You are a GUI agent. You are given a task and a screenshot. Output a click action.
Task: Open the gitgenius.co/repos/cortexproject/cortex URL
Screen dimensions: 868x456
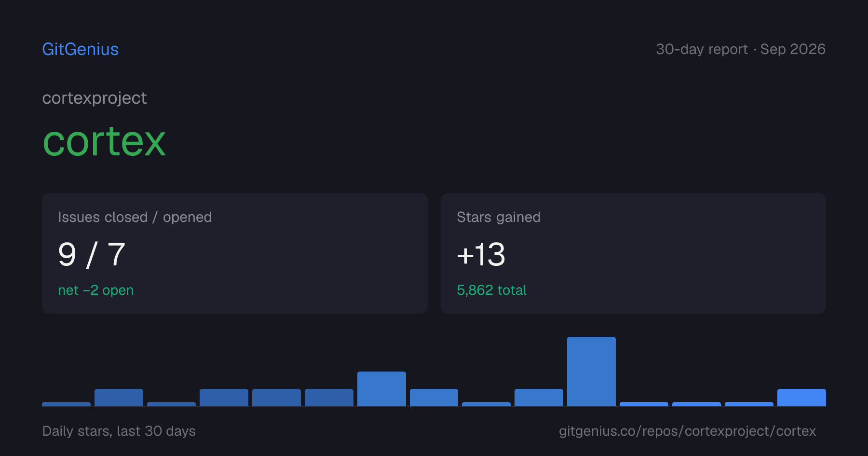[687, 431]
